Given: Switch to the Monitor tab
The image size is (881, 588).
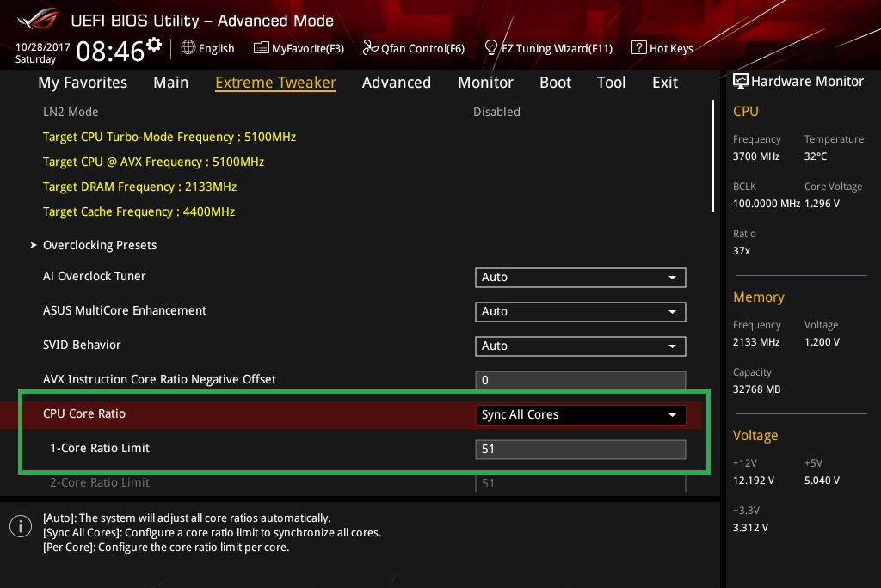Looking at the screenshot, I should pyautogui.click(x=485, y=83).
